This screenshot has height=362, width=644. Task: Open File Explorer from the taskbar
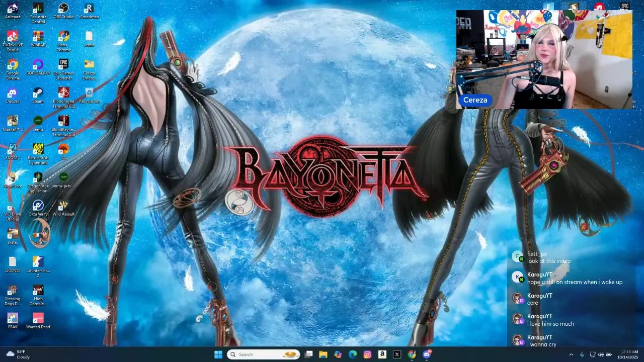[x=323, y=354]
